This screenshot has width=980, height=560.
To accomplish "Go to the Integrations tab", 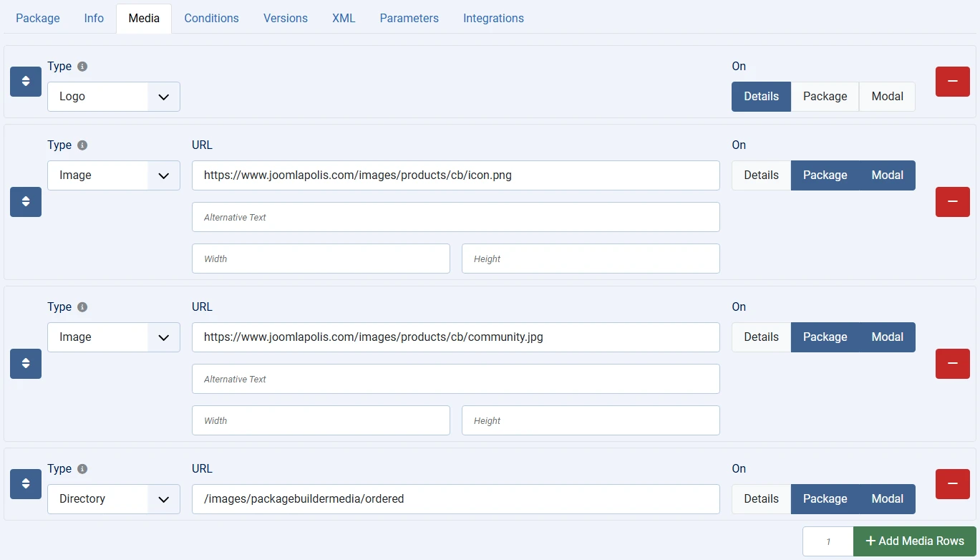I will (x=493, y=19).
